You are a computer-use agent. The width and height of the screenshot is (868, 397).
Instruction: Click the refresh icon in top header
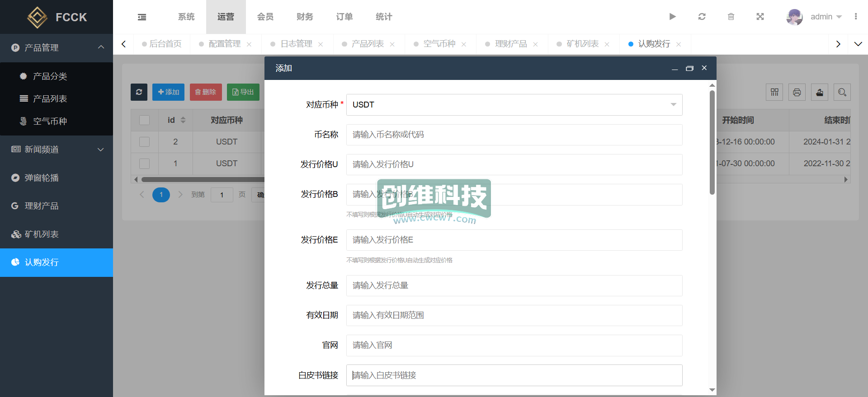[x=702, y=17]
